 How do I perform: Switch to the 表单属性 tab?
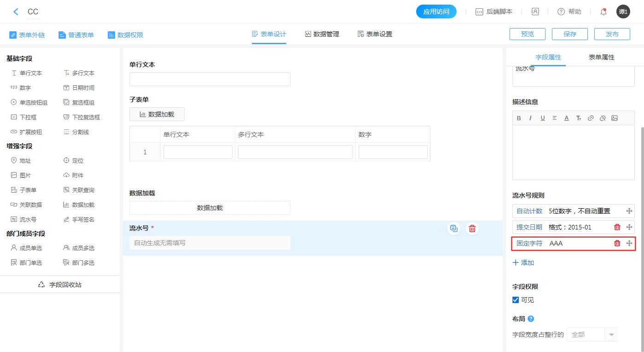tap(601, 58)
